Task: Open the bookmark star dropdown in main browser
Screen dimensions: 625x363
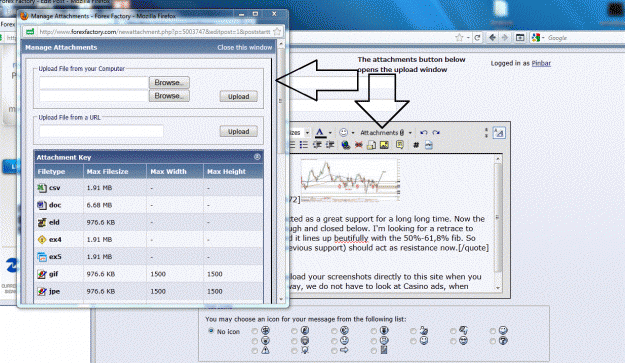Action: point(468,38)
